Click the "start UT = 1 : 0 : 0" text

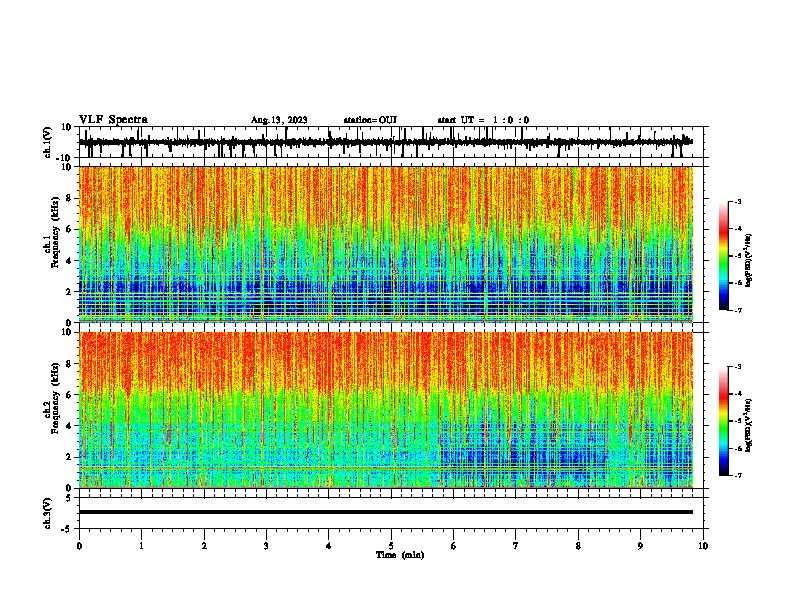tap(483, 120)
